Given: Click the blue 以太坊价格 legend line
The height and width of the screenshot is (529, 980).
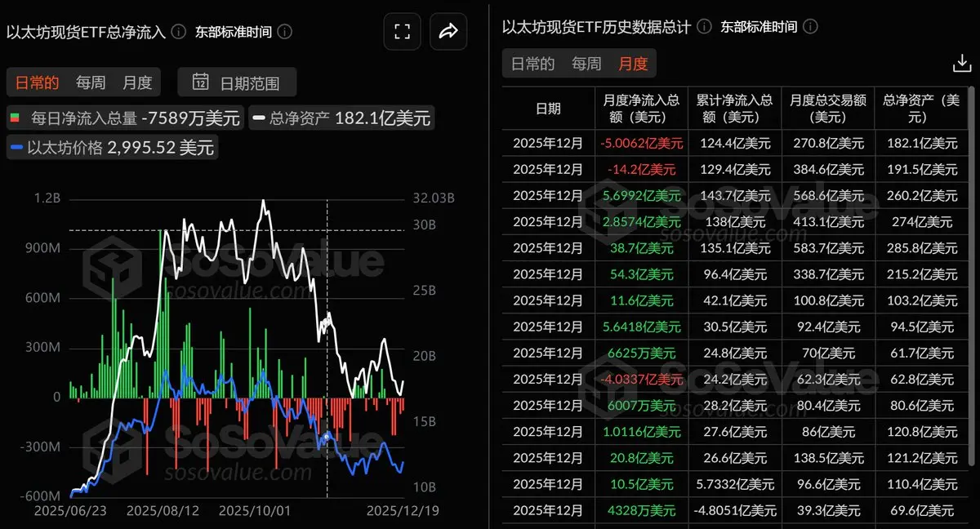Looking at the screenshot, I should [x=16, y=148].
